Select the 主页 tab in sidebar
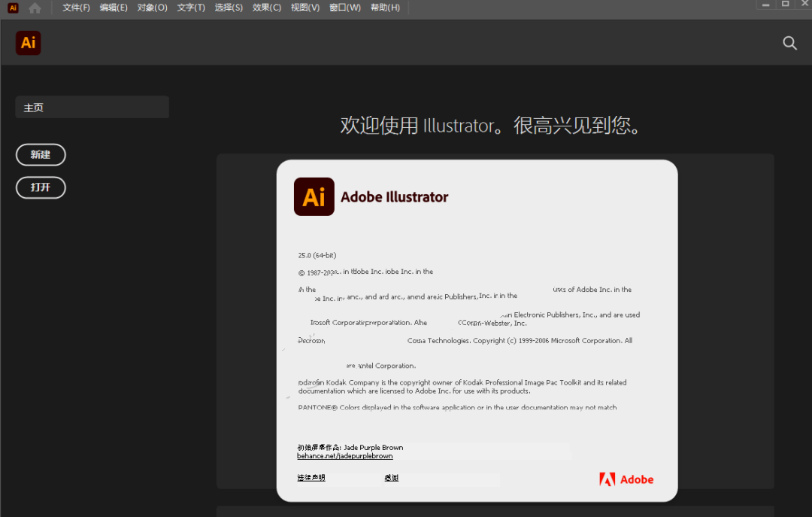 pyautogui.click(x=92, y=107)
